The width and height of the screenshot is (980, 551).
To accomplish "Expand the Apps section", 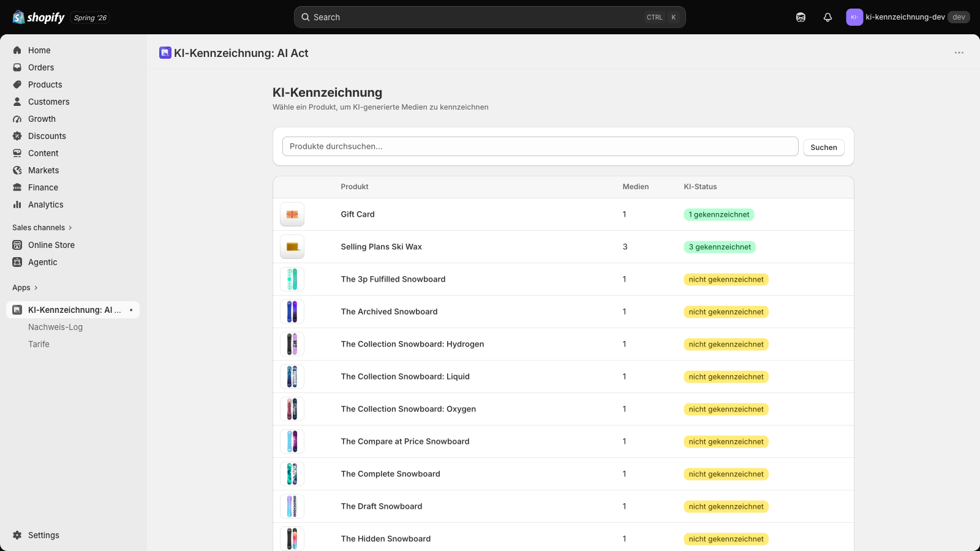I will point(25,288).
